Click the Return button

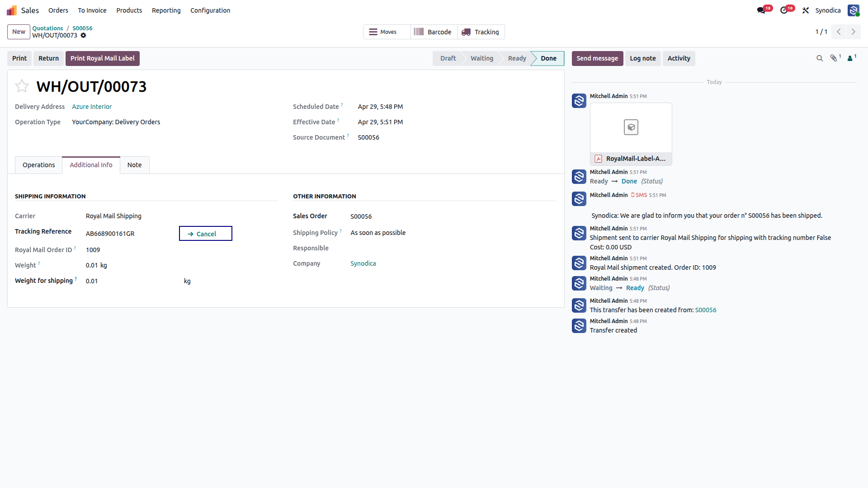[x=48, y=58]
